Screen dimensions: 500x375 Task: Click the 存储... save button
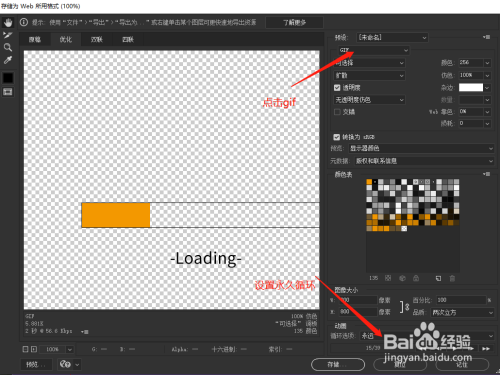(338, 364)
